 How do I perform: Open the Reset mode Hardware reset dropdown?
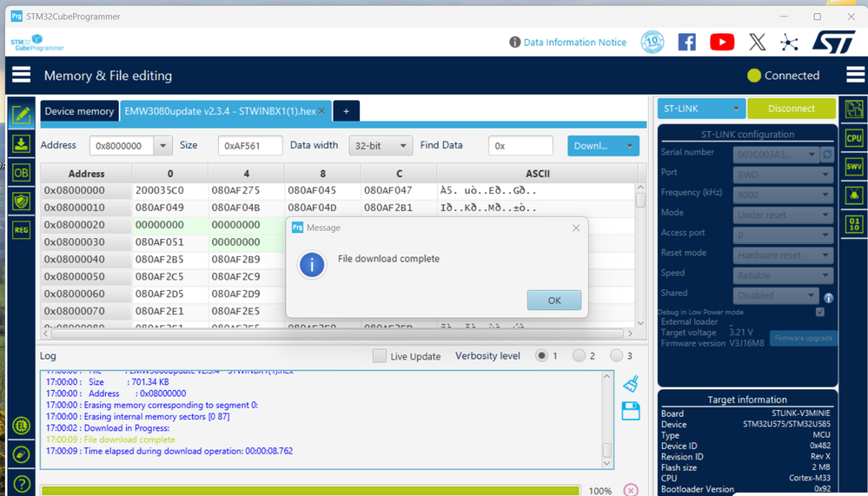click(784, 255)
